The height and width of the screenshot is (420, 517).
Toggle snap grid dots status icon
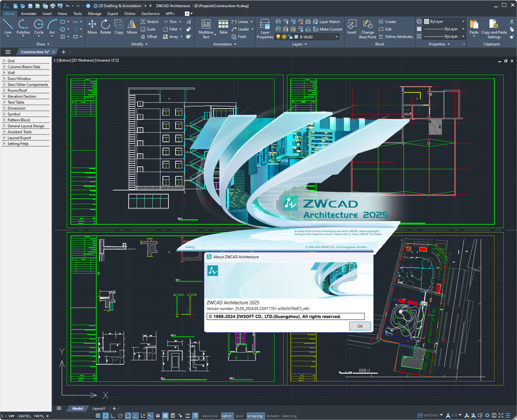tap(98, 416)
